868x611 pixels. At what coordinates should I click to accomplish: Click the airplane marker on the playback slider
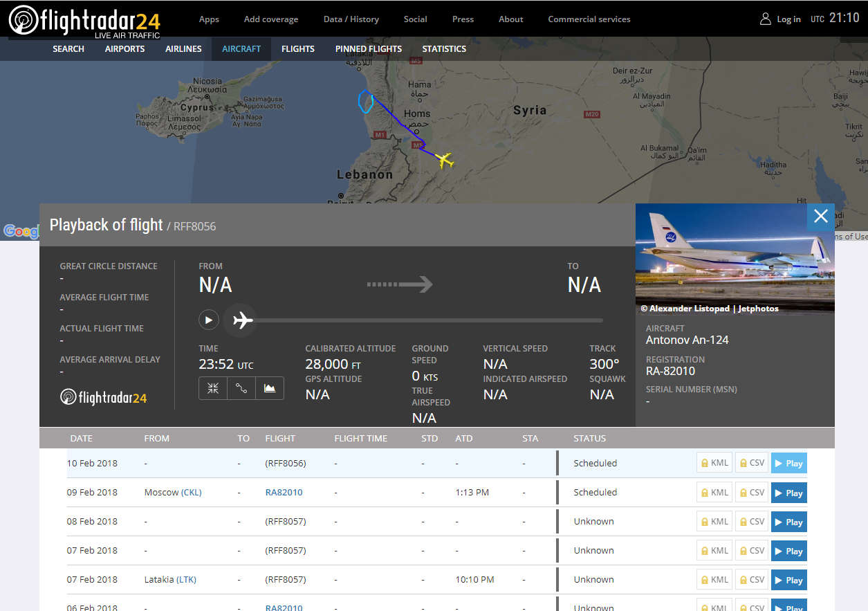242,320
